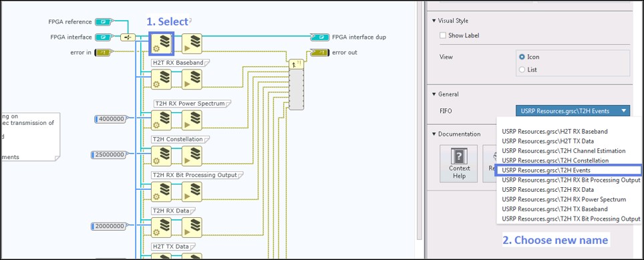This screenshot has width=644, height=260.
Task: Select T2H RX Data start FIFO node
Action: pos(192,227)
